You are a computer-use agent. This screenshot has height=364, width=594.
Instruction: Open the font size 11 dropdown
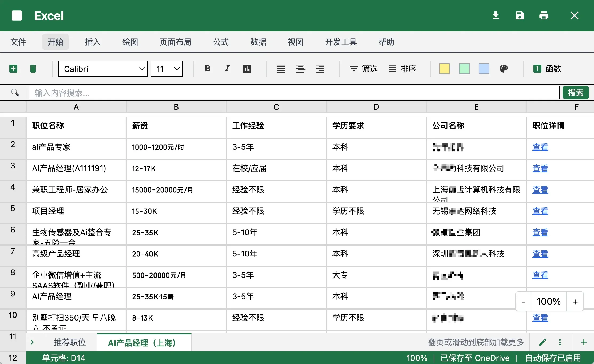167,69
